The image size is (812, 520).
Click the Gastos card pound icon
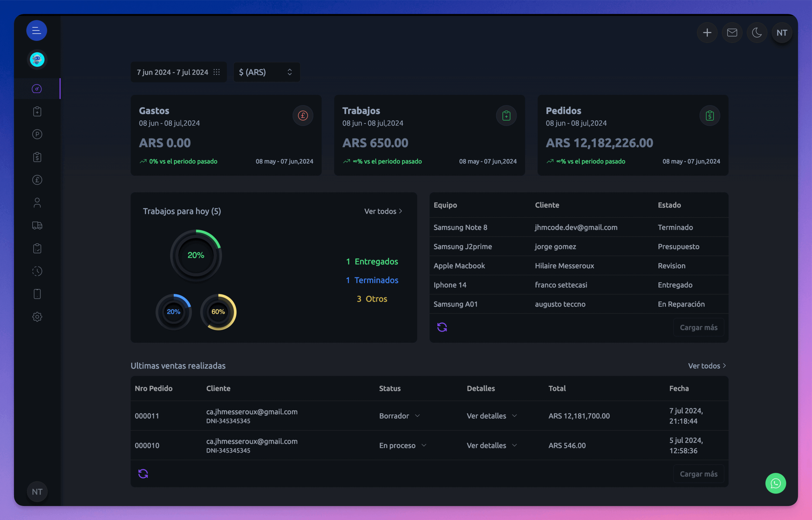303,116
